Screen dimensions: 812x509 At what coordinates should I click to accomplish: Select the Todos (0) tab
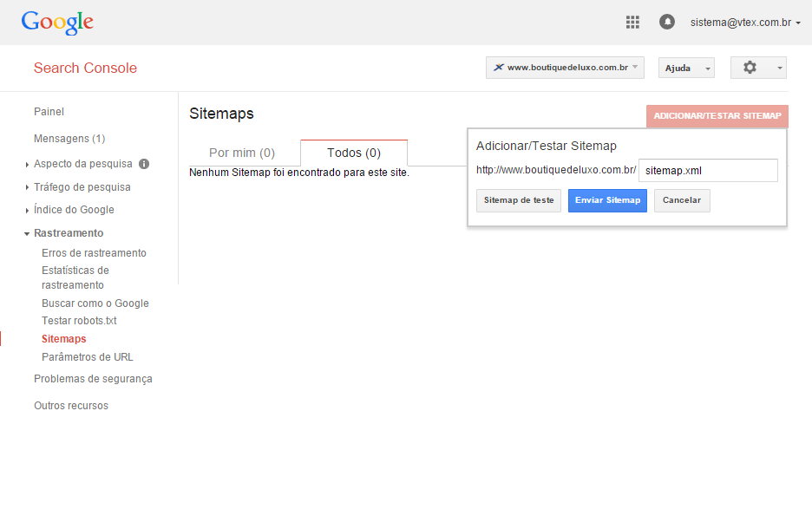pyautogui.click(x=354, y=153)
